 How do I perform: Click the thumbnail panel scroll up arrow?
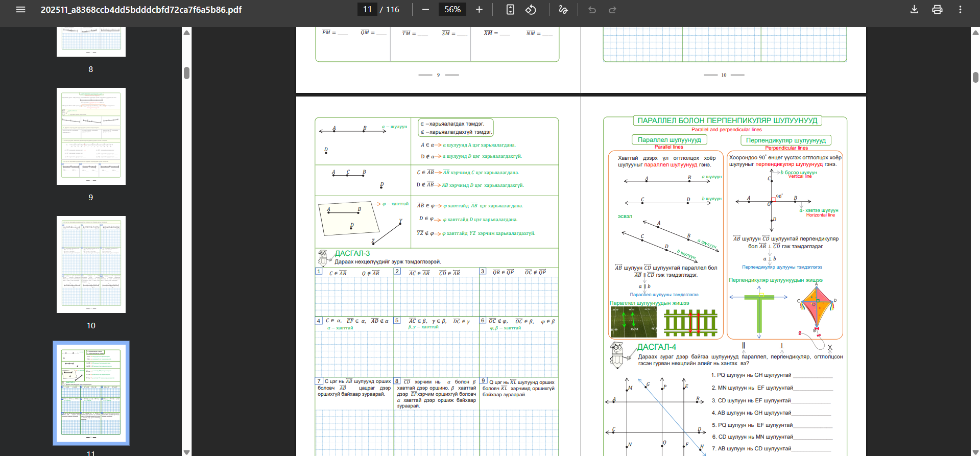187,33
